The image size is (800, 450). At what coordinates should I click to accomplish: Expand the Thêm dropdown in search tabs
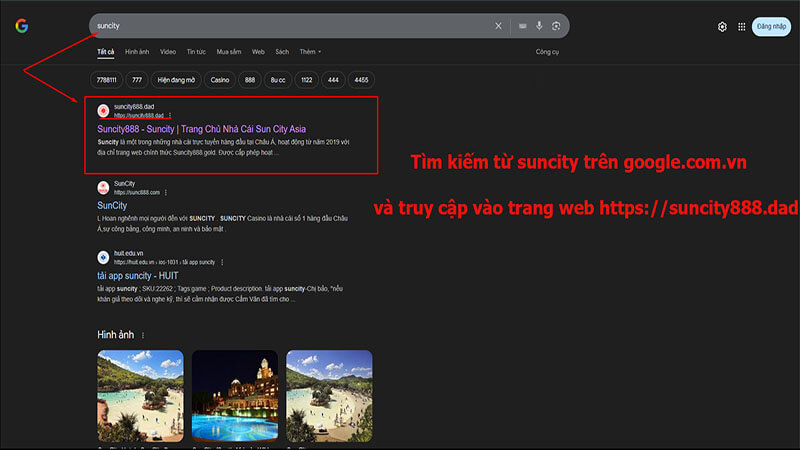pos(310,51)
